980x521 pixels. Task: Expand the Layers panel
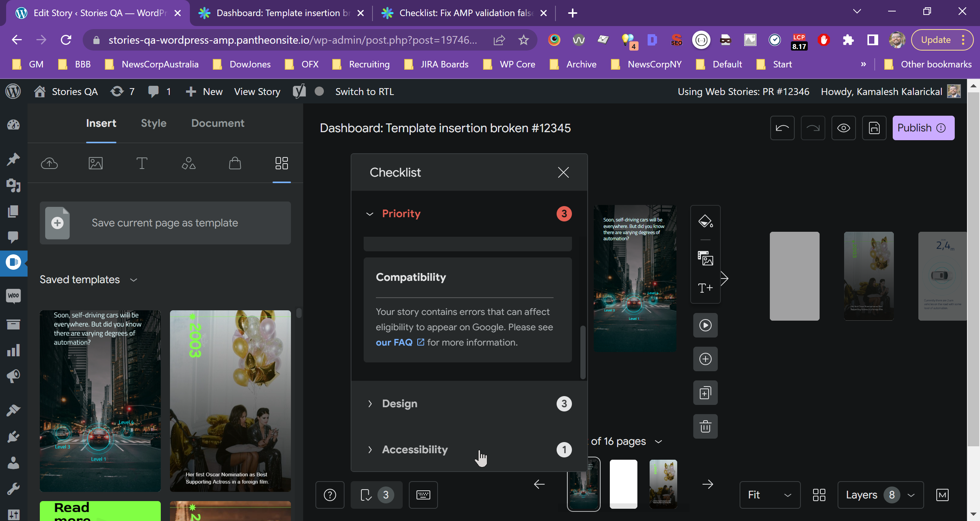tap(880, 495)
